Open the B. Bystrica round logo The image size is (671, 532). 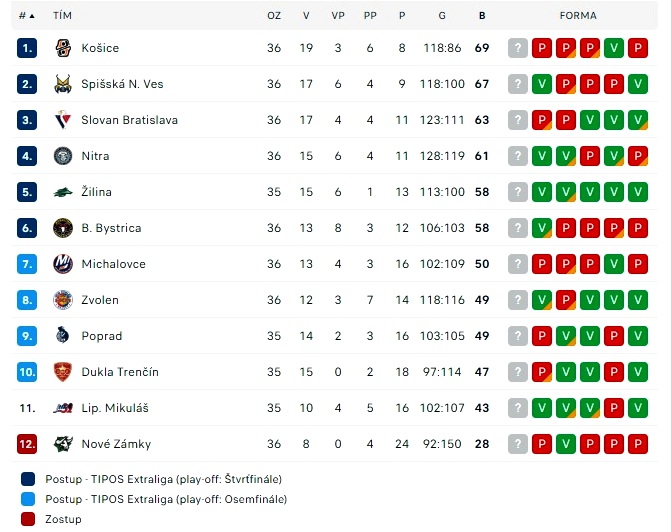pos(63,228)
